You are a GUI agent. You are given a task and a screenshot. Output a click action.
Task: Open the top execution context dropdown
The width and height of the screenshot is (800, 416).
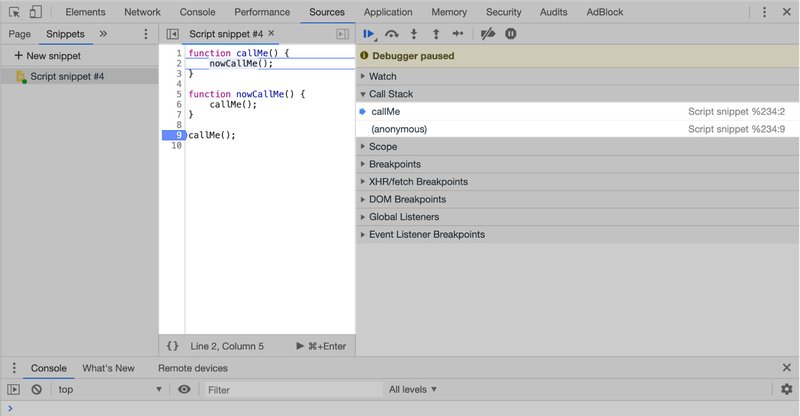(x=110, y=389)
